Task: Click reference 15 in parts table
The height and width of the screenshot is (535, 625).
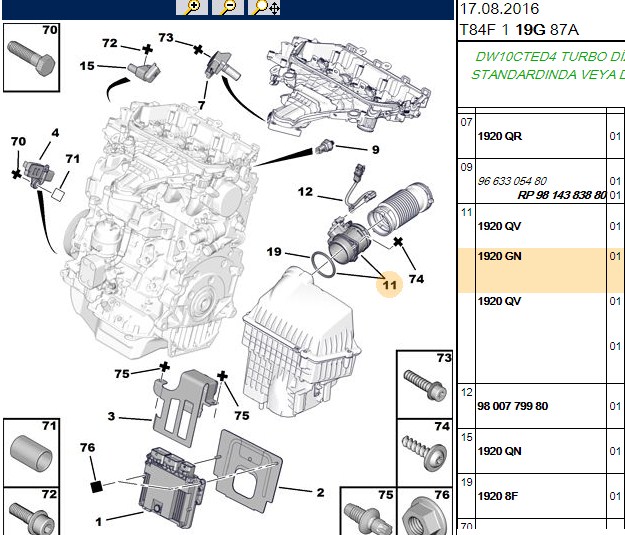Action: (x=466, y=438)
